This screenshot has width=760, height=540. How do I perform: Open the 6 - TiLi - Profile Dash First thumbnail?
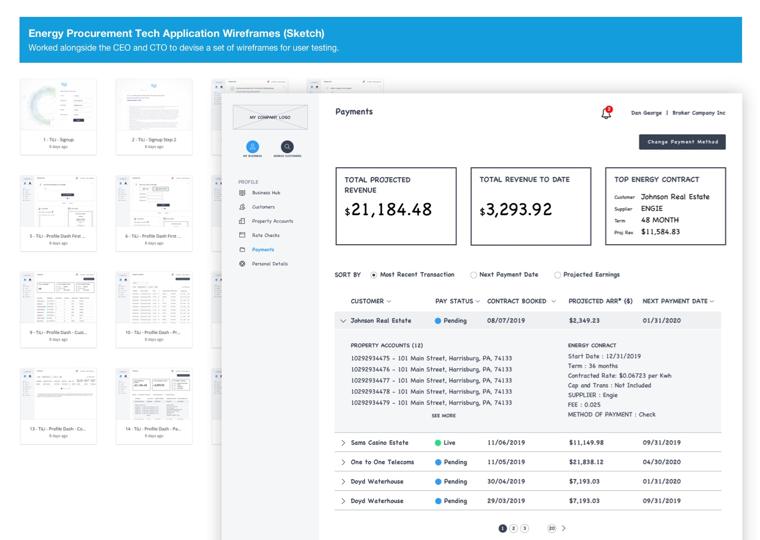click(154, 213)
